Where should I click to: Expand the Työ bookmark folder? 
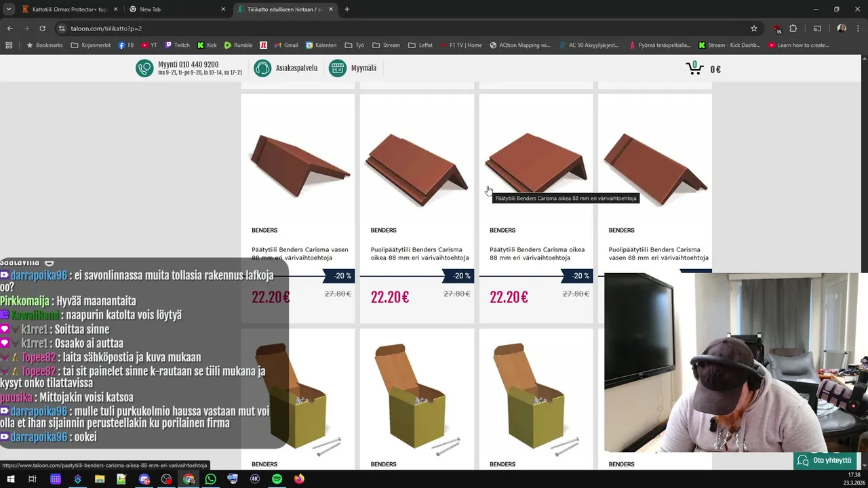(x=355, y=45)
